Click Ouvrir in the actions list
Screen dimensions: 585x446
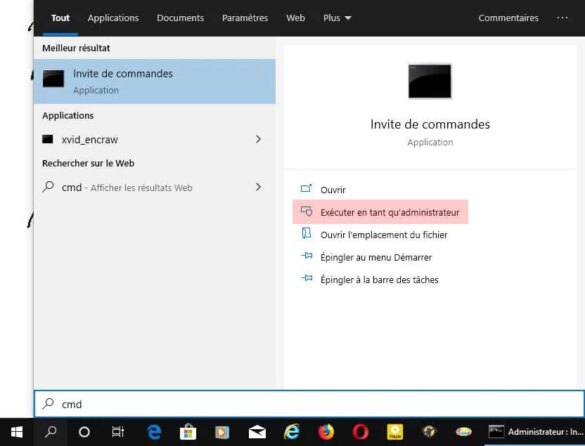pos(333,190)
